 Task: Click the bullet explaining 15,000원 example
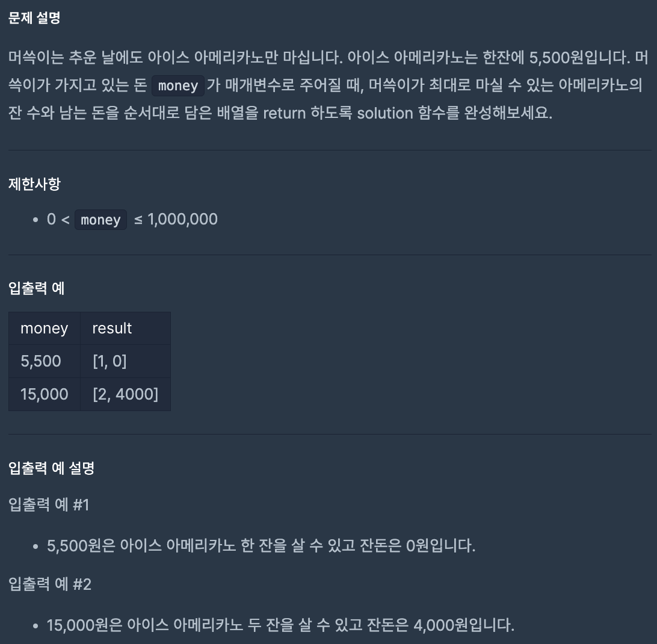click(280, 625)
